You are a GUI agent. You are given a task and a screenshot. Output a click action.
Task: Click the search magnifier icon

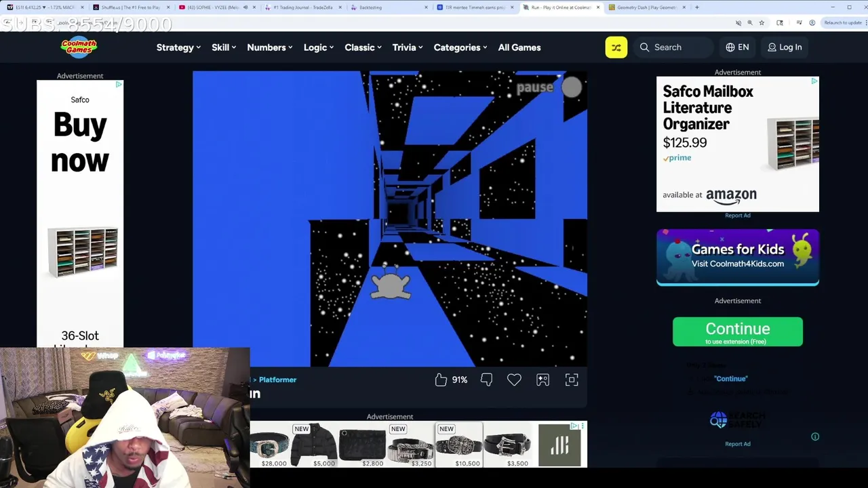click(644, 47)
